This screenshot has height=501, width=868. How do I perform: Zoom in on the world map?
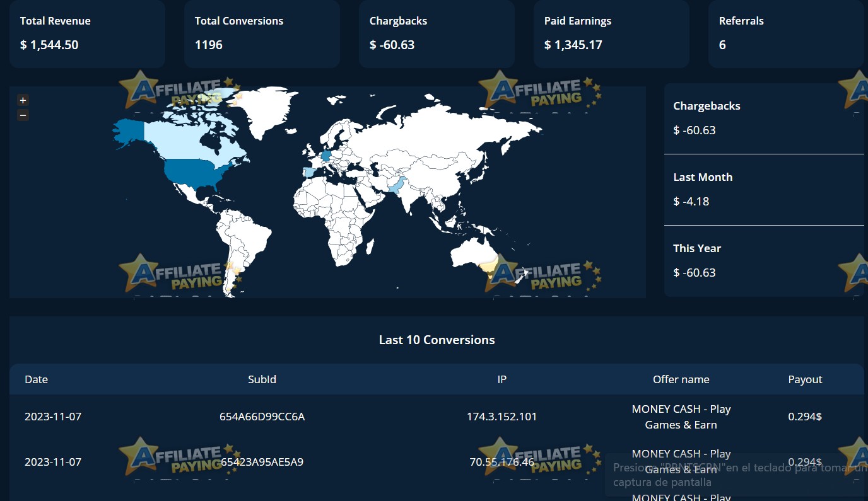coord(23,100)
